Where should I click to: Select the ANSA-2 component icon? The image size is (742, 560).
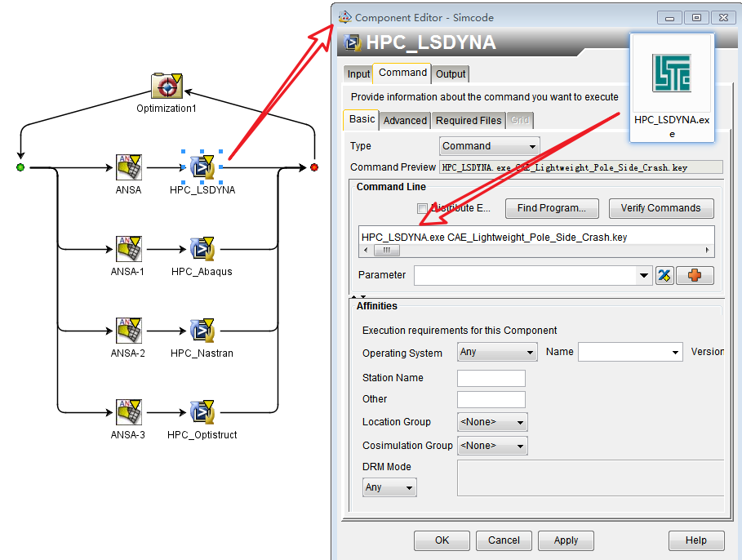click(x=129, y=331)
